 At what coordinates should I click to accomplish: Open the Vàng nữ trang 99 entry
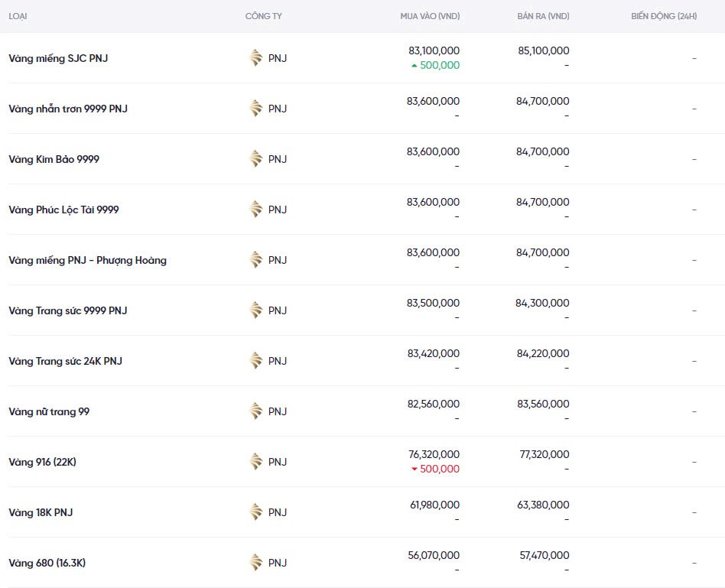tap(49, 411)
